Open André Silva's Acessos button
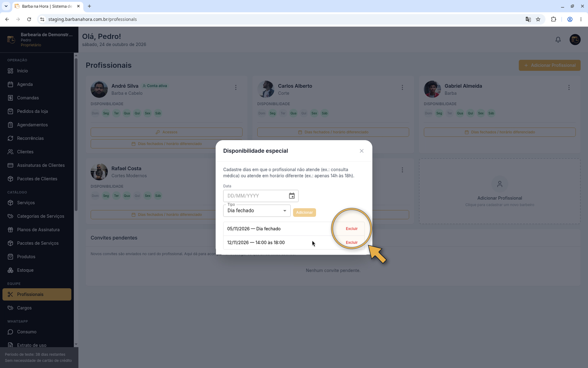 pyautogui.click(x=166, y=132)
